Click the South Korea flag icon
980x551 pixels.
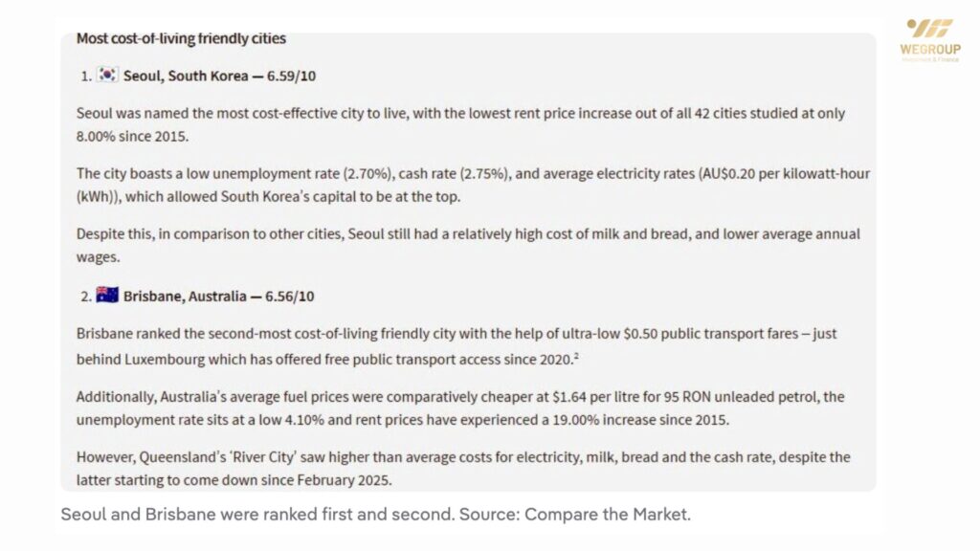107,76
